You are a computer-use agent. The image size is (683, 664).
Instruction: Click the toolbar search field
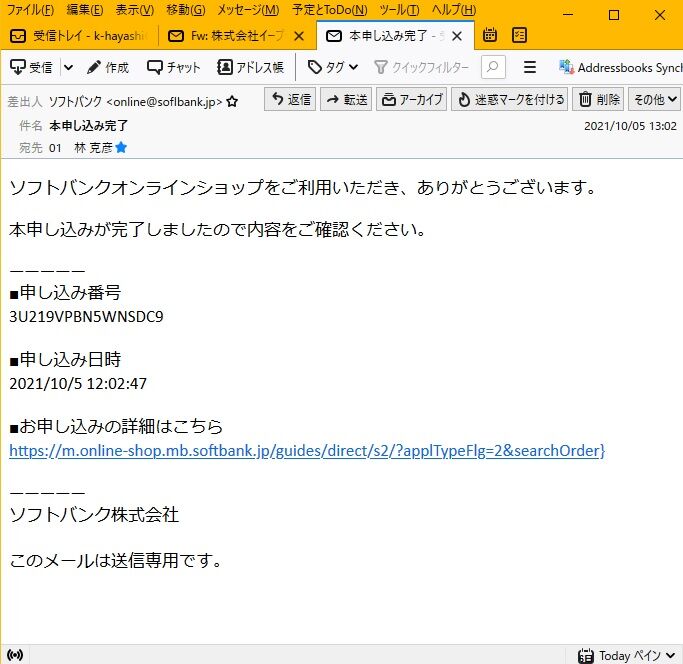click(493, 67)
